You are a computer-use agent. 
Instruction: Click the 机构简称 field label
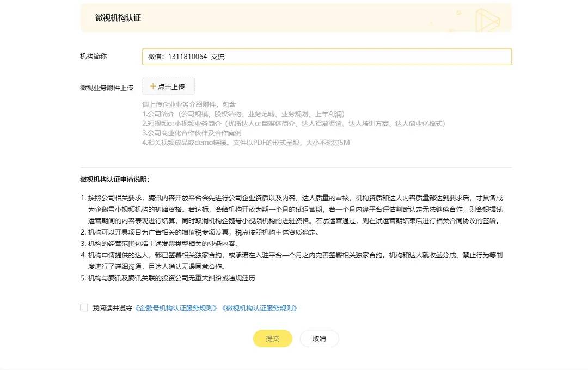(x=94, y=57)
